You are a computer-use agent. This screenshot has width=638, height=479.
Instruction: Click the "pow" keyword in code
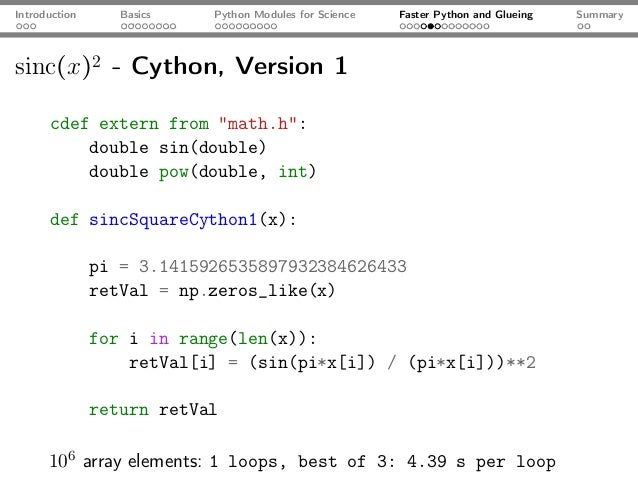pos(174,173)
